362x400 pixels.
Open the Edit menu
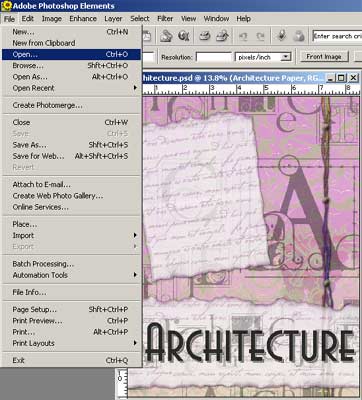pos(27,19)
